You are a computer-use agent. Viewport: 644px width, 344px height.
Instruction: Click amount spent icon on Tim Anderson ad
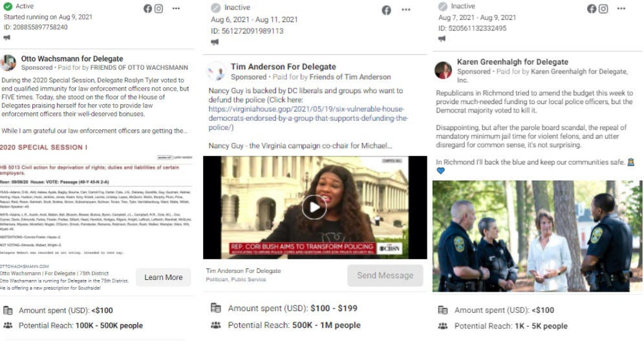coord(216,308)
